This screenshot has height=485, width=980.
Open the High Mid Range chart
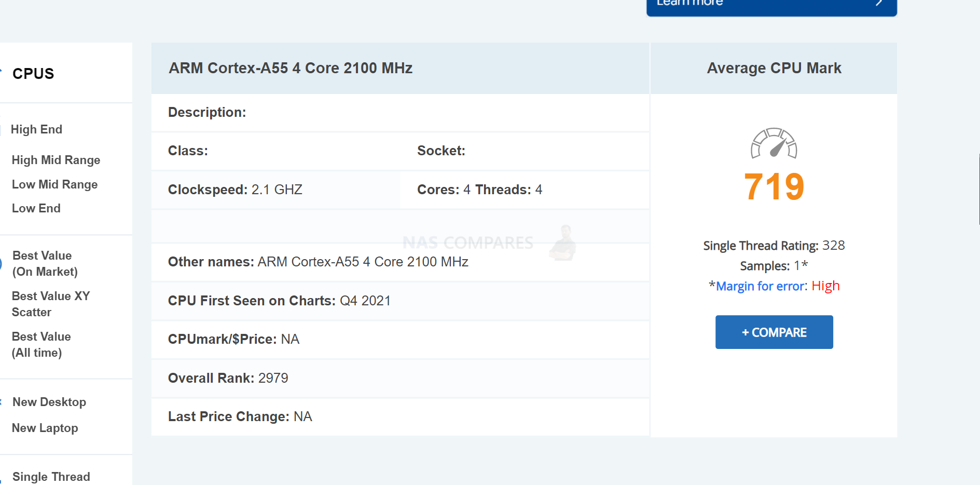click(x=56, y=160)
